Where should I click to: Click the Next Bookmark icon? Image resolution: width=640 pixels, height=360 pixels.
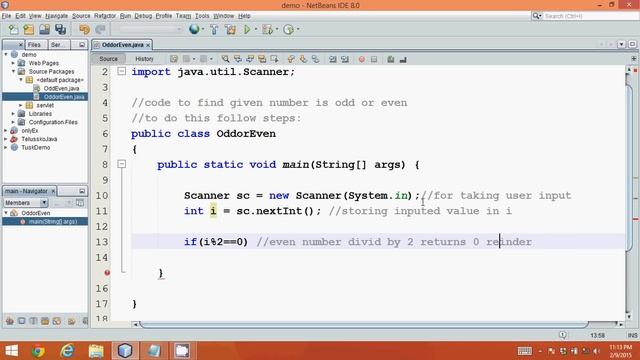tap(303, 59)
